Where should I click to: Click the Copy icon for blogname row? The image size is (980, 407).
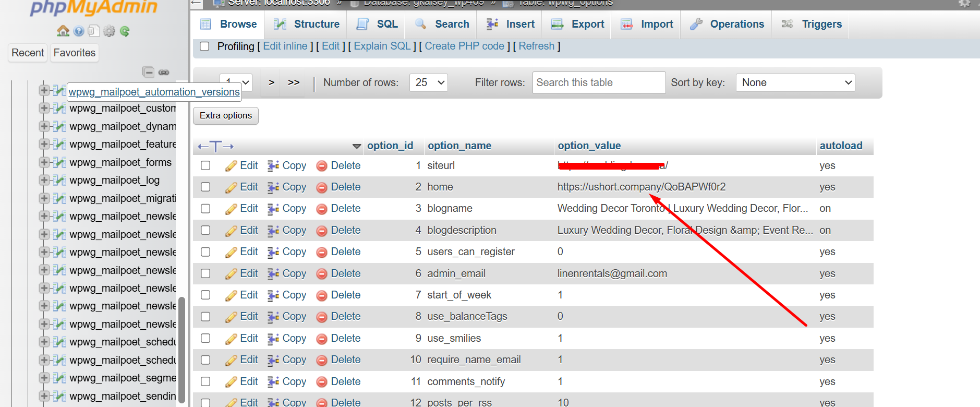273,209
